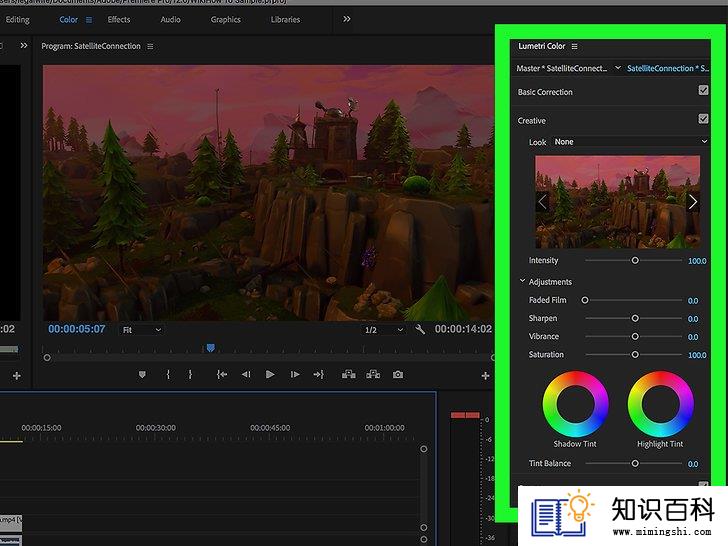Go to In point
Screen dimensions: 728x546
point(222,374)
